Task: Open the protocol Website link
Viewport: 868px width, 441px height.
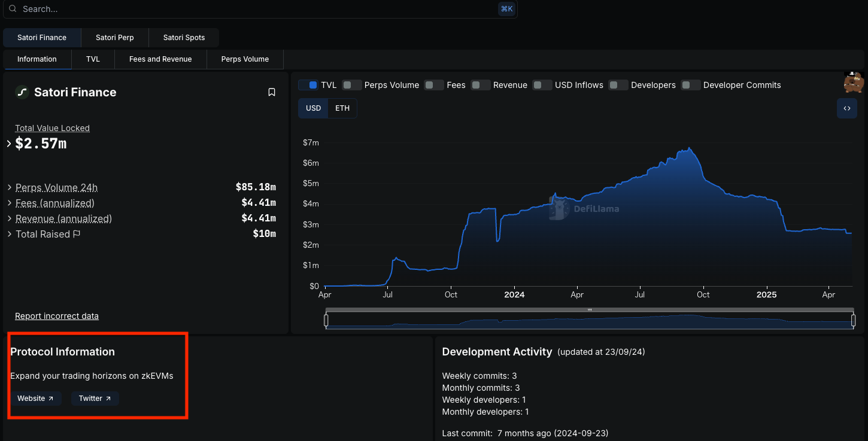Action: 36,399
